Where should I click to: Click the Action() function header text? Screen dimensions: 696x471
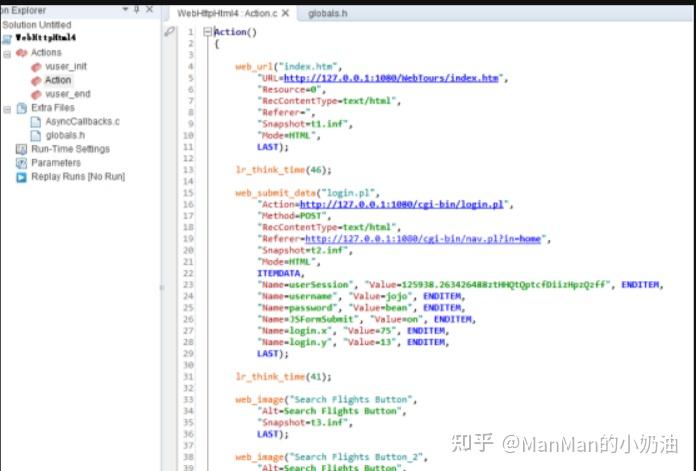[x=235, y=32]
